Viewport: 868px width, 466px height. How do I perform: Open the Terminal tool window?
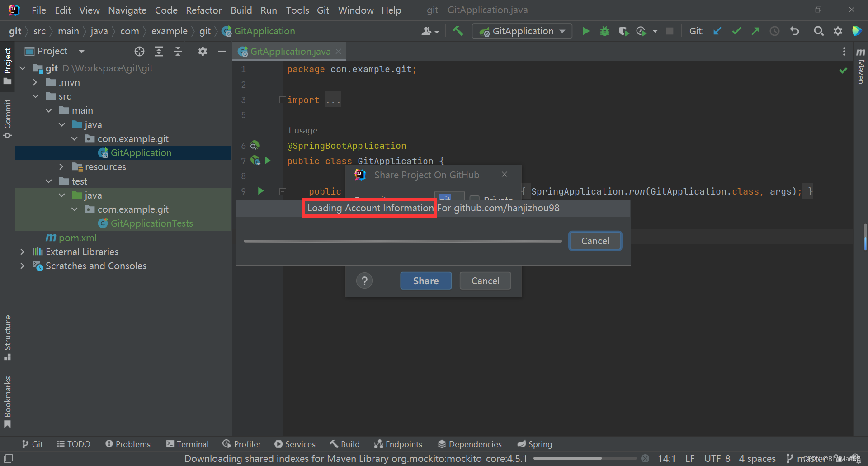click(x=187, y=444)
